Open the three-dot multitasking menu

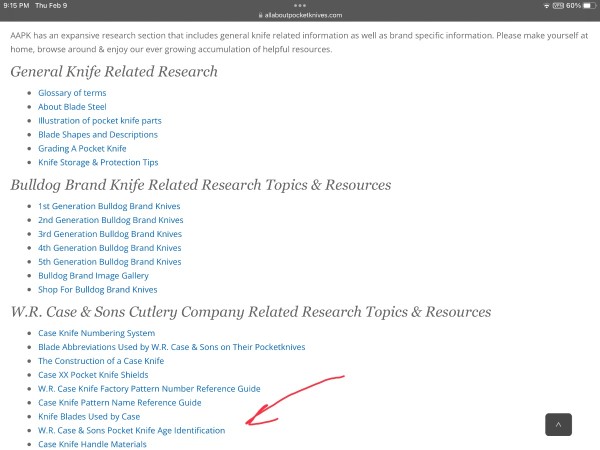pos(300,5)
